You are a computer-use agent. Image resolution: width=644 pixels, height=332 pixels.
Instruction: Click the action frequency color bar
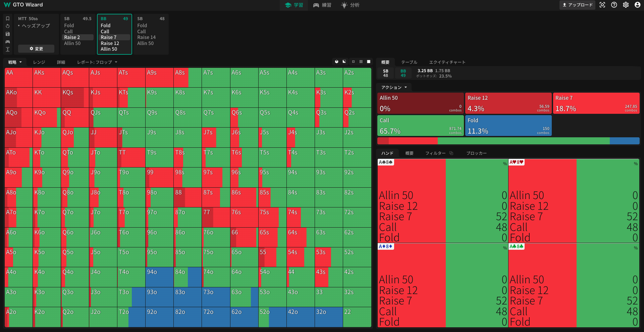tap(508, 141)
